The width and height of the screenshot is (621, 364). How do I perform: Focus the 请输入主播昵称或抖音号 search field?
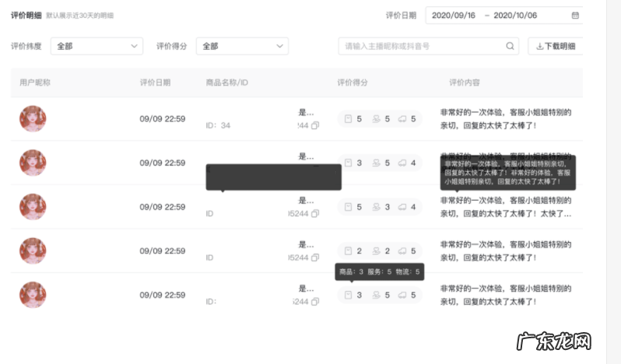(429, 47)
